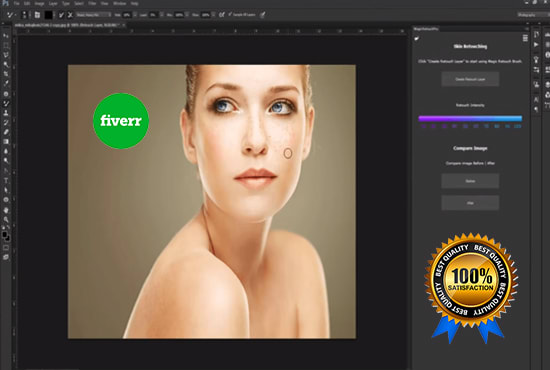Open the History panel icon in dock
Viewport: 550px width, 370px height.
536,35
